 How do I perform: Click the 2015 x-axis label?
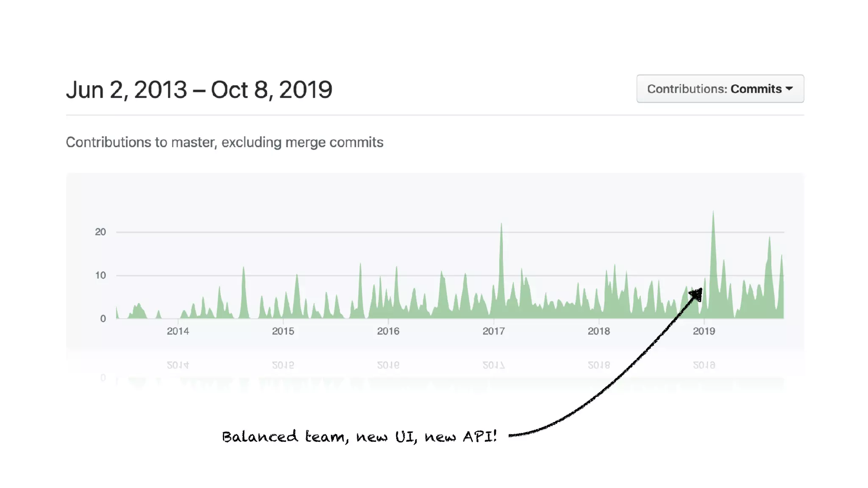(283, 331)
